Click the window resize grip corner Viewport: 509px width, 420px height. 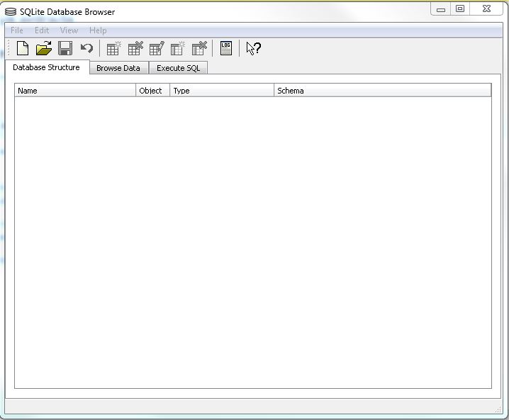coord(498,410)
